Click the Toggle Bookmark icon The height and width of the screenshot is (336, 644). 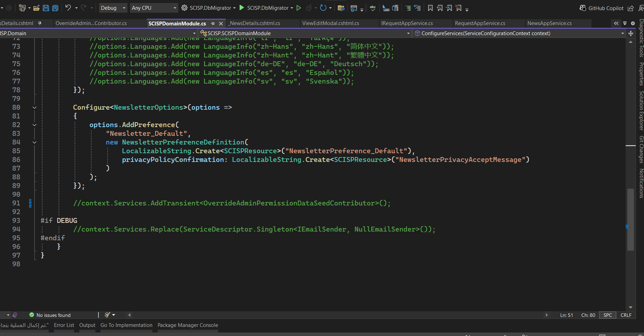(x=430, y=8)
